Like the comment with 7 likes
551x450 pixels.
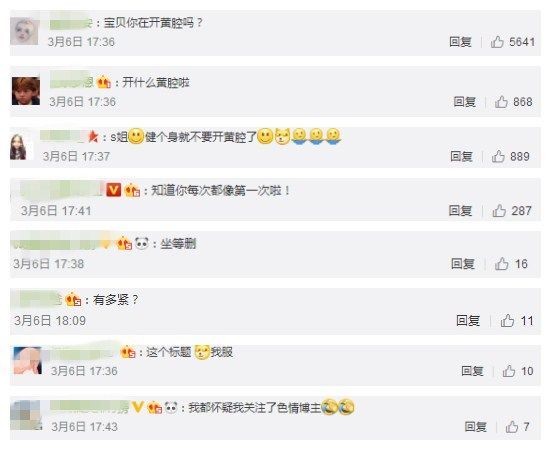pos(512,427)
